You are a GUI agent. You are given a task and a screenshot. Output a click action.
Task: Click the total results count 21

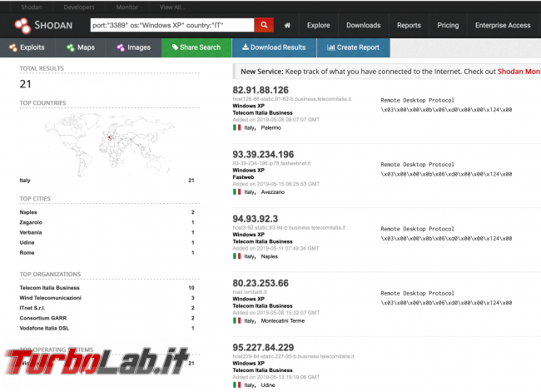coord(26,84)
